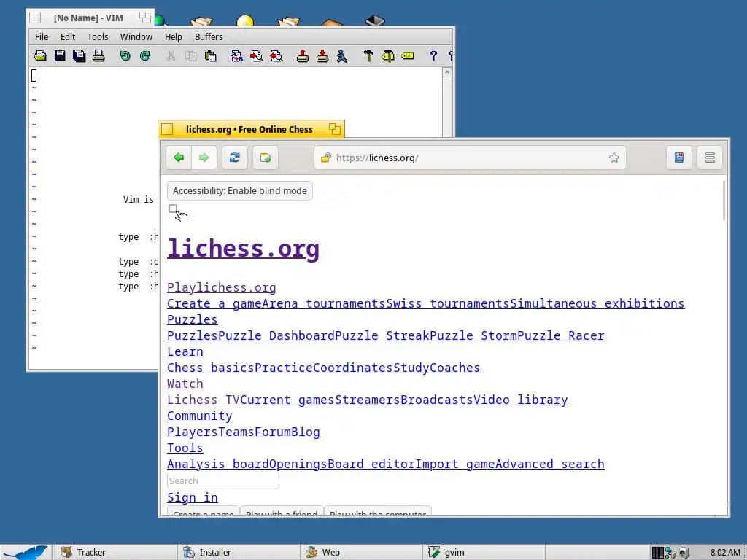Follow the Analysis board link

tap(218, 464)
